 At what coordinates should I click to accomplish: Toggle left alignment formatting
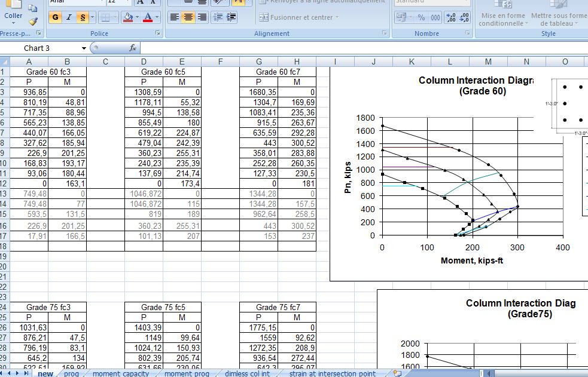coord(175,17)
